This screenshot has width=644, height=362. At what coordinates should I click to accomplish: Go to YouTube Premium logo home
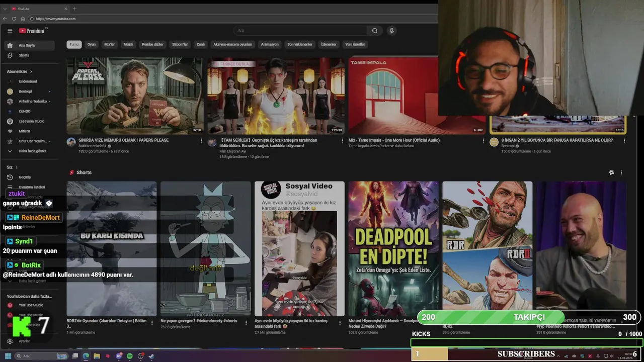click(x=32, y=31)
